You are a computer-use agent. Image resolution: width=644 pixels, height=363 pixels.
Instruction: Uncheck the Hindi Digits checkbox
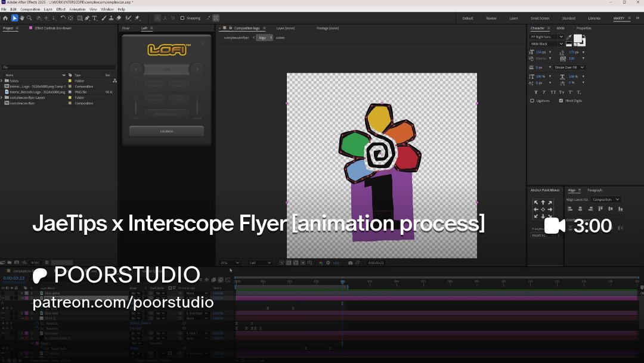561,101
